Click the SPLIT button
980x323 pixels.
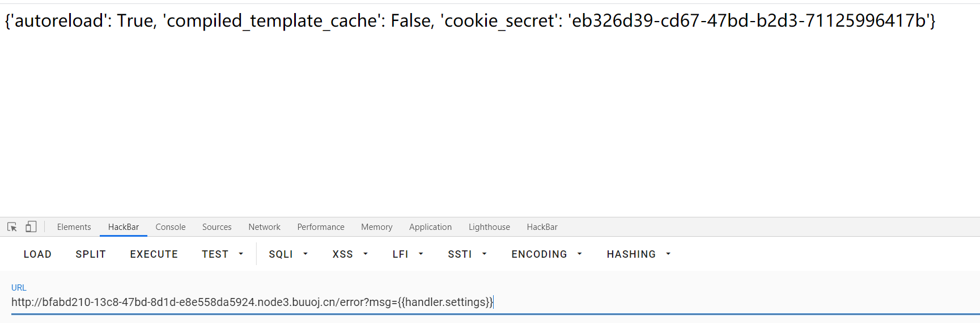click(91, 254)
